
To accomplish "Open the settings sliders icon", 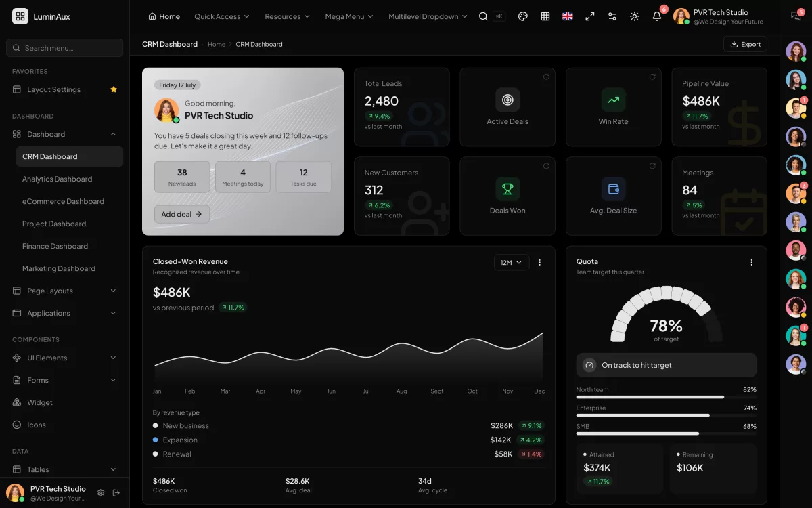I will (x=612, y=16).
